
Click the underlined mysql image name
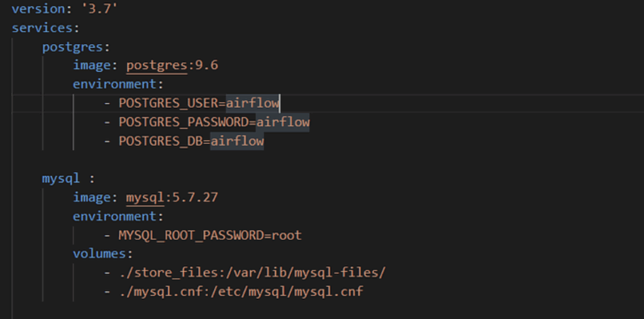click(x=145, y=198)
